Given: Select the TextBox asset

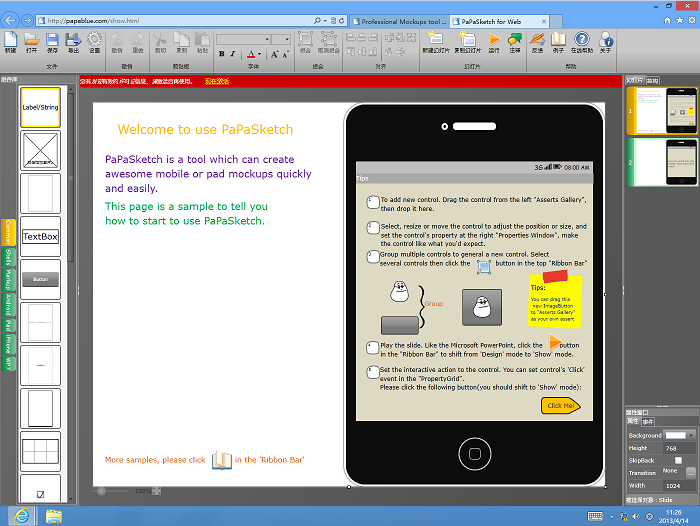Looking at the screenshot, I should [40, 237].
